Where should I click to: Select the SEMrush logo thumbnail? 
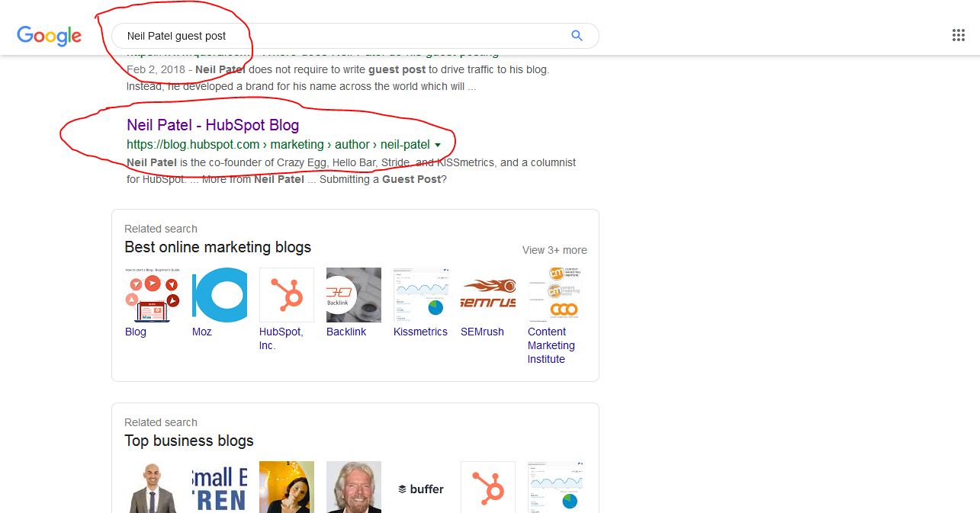point(488,295)
